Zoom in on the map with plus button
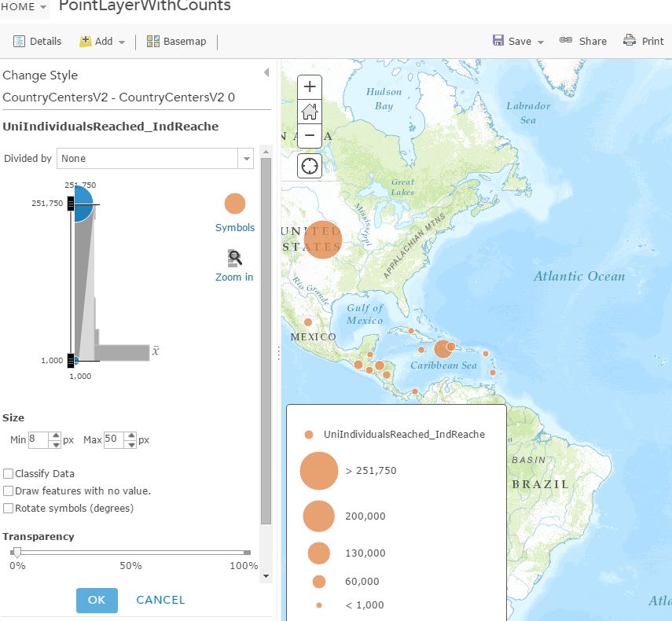This screenshot has height=621, width=672. (x=310, y=87)
